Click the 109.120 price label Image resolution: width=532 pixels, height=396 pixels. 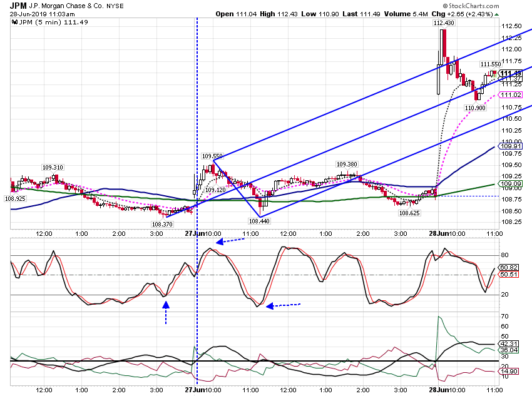(215, 190)
